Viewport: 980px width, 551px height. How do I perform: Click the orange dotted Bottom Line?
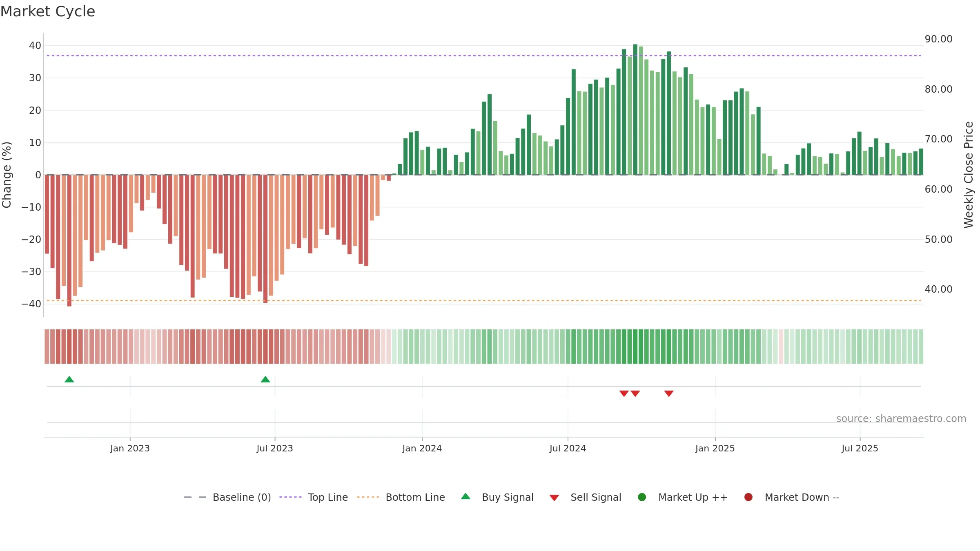tap(484, 301)
